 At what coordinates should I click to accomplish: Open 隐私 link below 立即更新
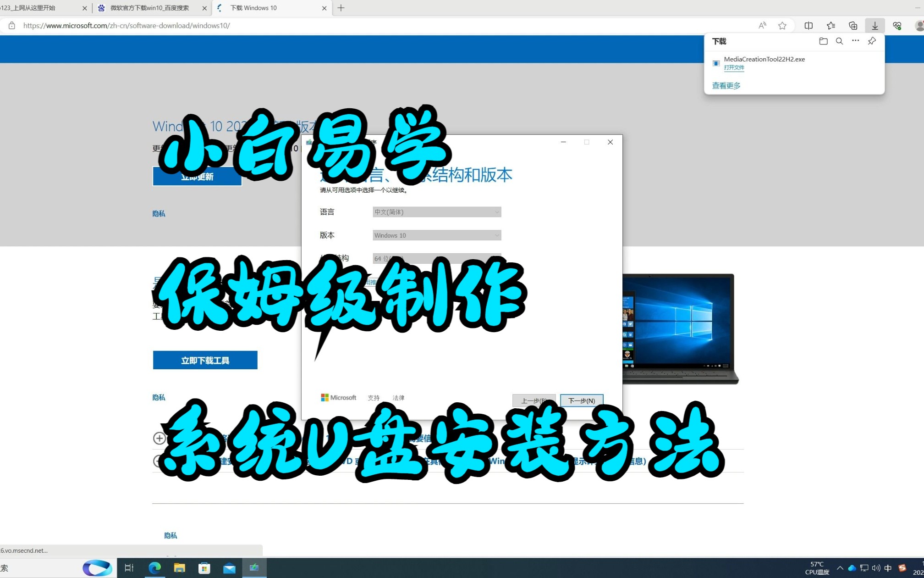[159, 214]
